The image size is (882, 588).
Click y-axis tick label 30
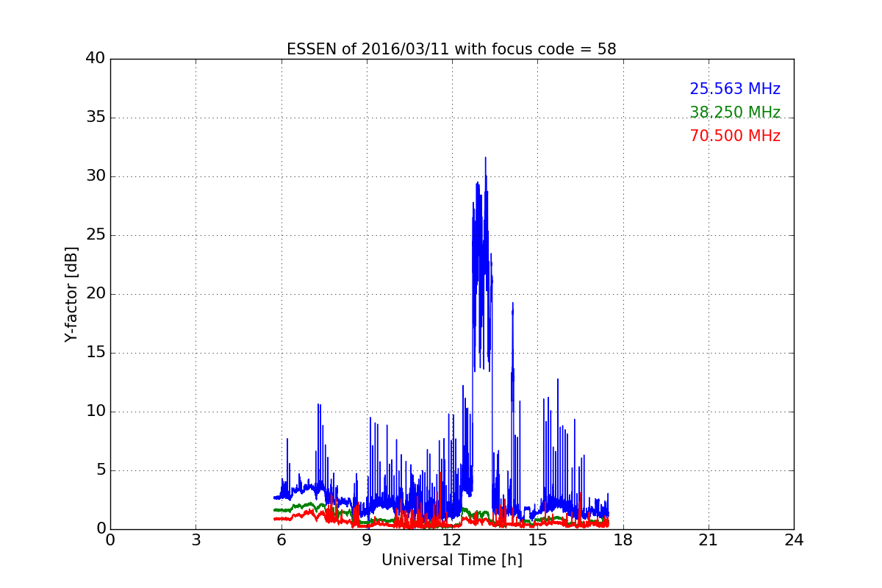[x=96, y=176]
